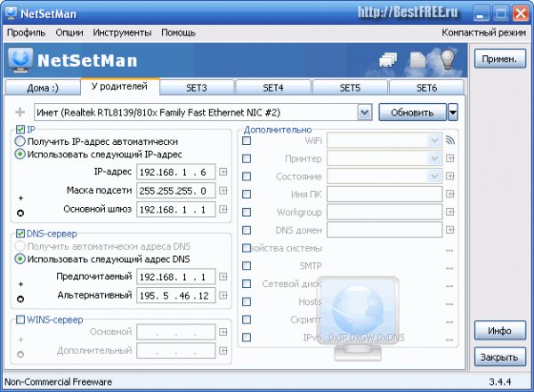Click the arrow icon beside Workgroup field
Viewport: 534px width, 392px height.
450,212
